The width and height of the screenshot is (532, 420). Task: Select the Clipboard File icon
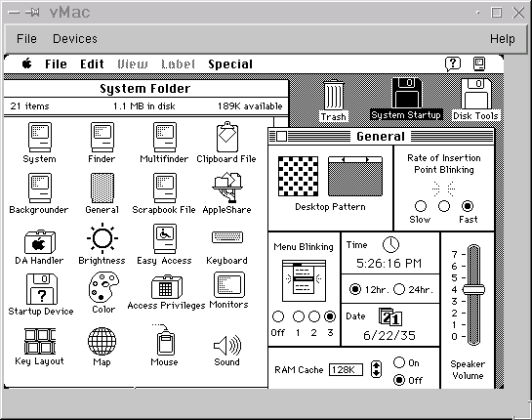pos(227,137)
